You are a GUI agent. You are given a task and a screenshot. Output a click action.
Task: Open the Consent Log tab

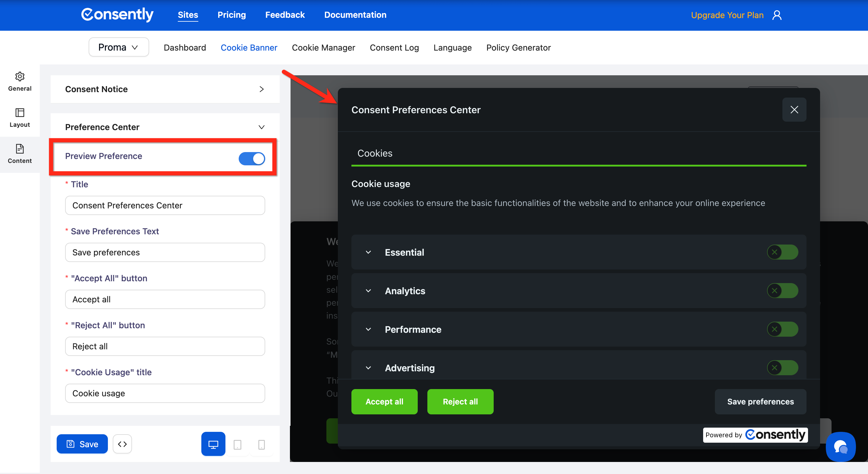click(394, 48)
